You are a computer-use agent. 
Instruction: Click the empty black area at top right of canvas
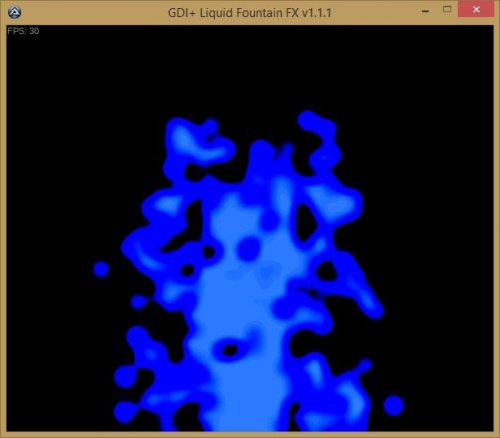[417, 83]
